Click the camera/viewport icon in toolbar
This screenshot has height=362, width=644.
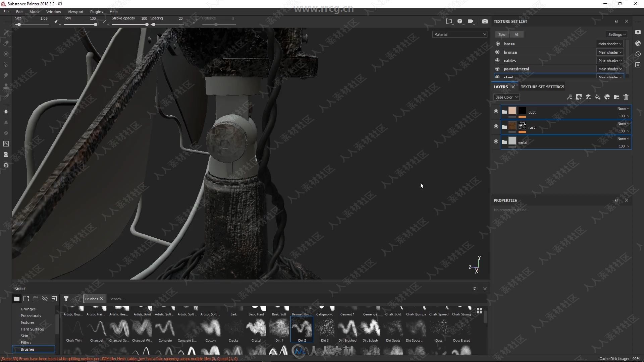point(485,21)
